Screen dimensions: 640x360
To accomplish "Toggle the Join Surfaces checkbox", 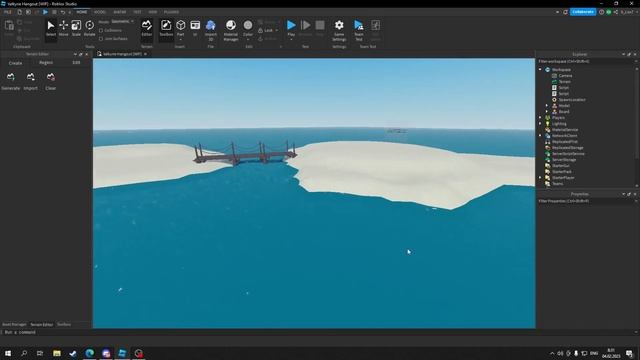I will 101,39.
